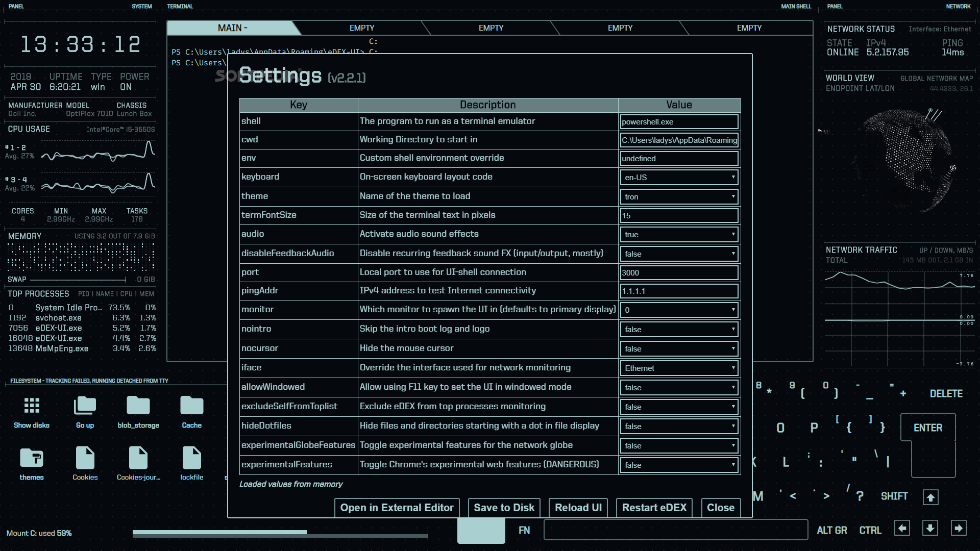Click the spacebar on on-screen keyboard
The height and width of the screenshot is (551, 980).
[x=676, y=530]
